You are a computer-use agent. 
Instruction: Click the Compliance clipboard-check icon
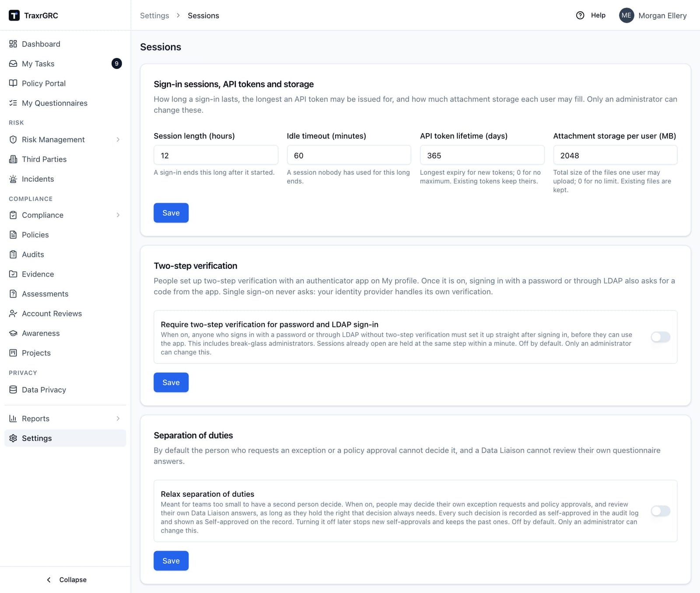[13, 215]
